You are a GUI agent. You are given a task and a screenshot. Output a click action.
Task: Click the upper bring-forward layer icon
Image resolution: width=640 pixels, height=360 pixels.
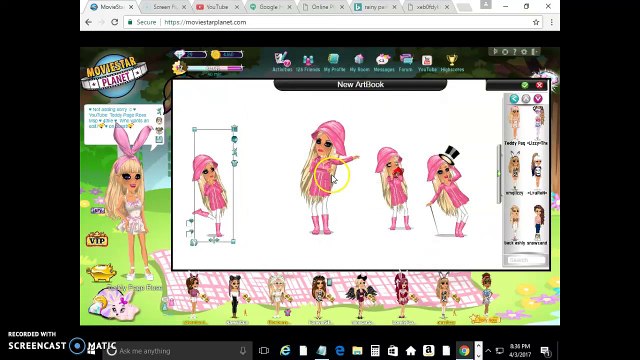pyautogui.click(x=190, y=222)
